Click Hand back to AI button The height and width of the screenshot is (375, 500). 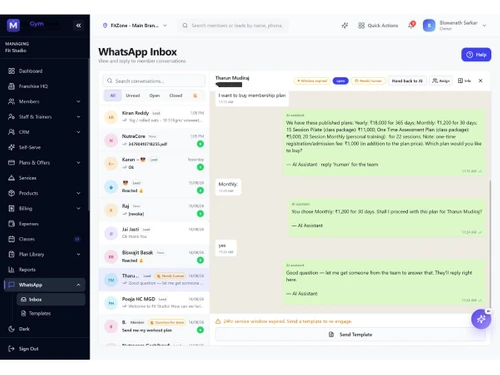point(407,81)
